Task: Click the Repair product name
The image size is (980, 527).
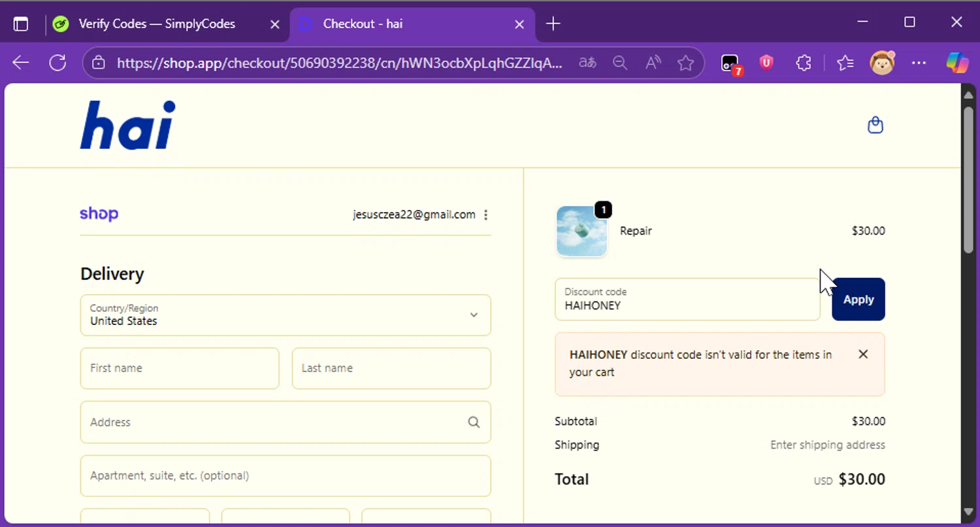Action: 636,231
